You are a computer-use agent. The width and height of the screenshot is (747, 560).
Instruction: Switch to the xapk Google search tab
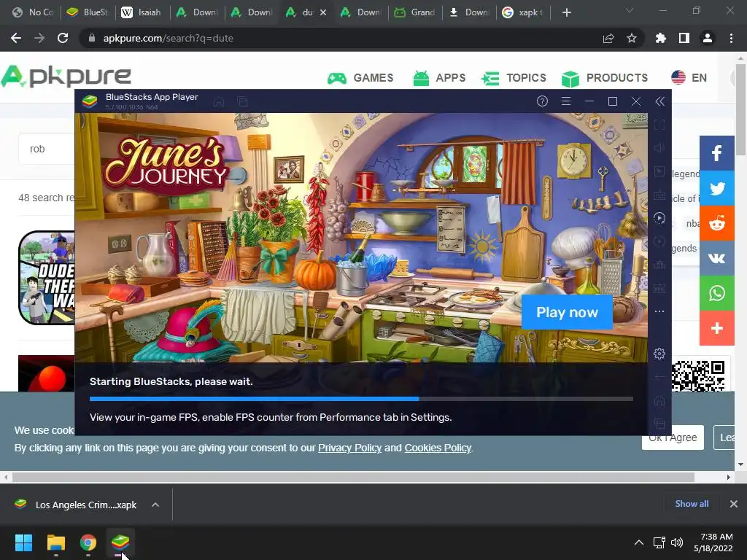523,12
